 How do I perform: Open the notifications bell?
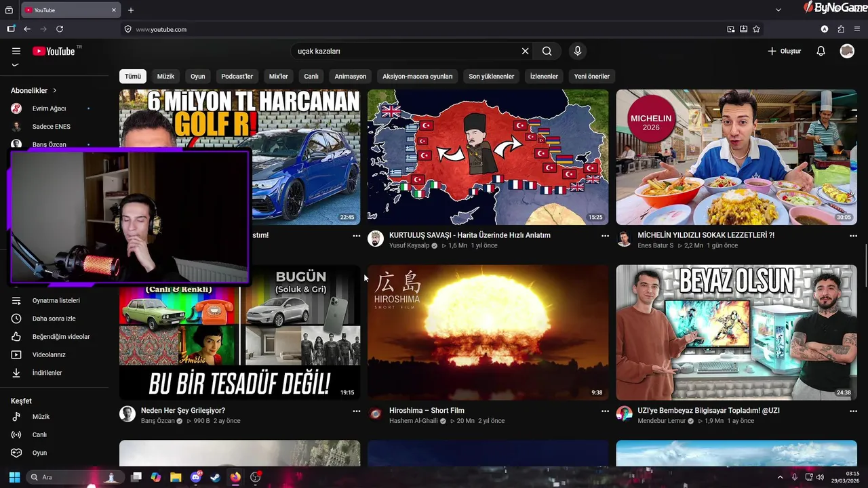click(821, 51)
